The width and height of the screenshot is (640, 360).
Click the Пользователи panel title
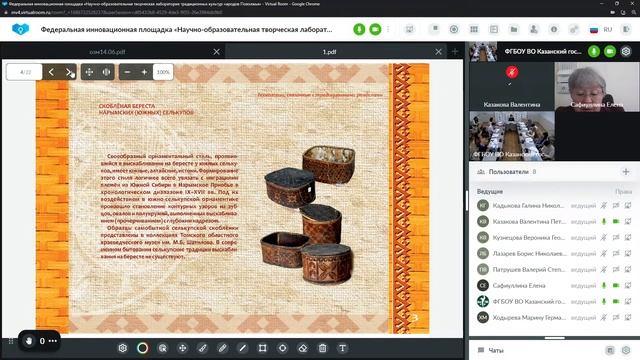coord(509,172)
